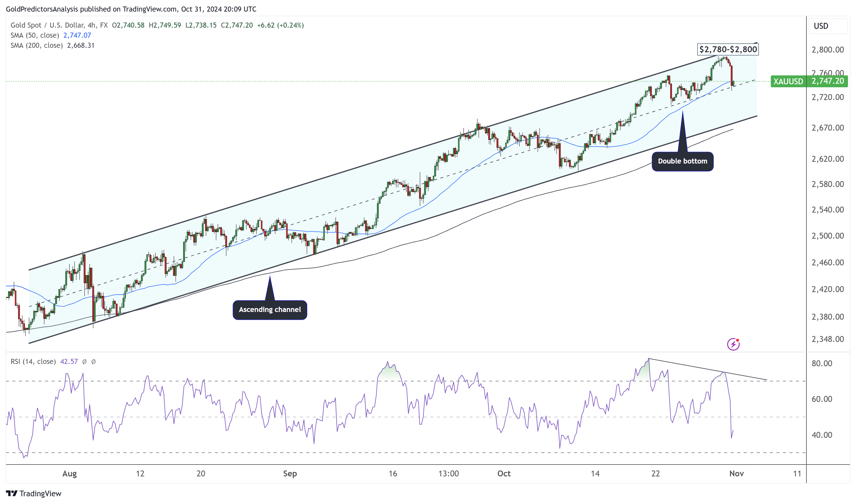
Task: Click the Double bottom callout label
Action: coord(682,161)
